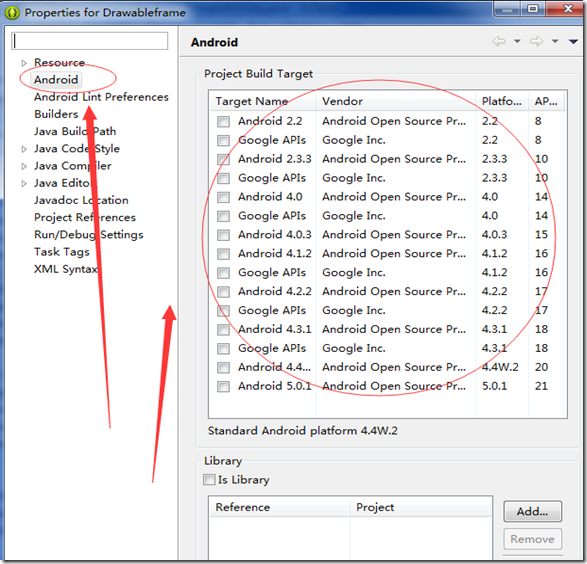The image size is (587, 564).
Task: Toggle the Is Library checkbox
Action: (209, 480)
